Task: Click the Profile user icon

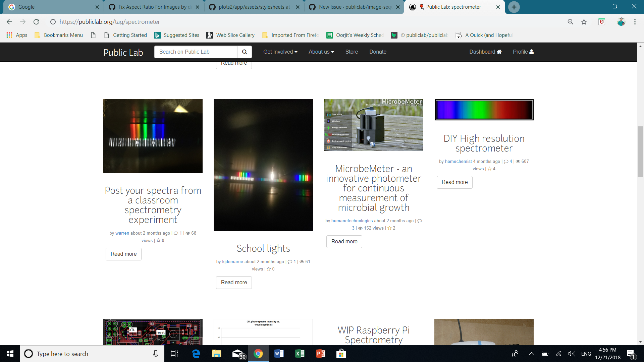Action: click(x=532, y=52)
